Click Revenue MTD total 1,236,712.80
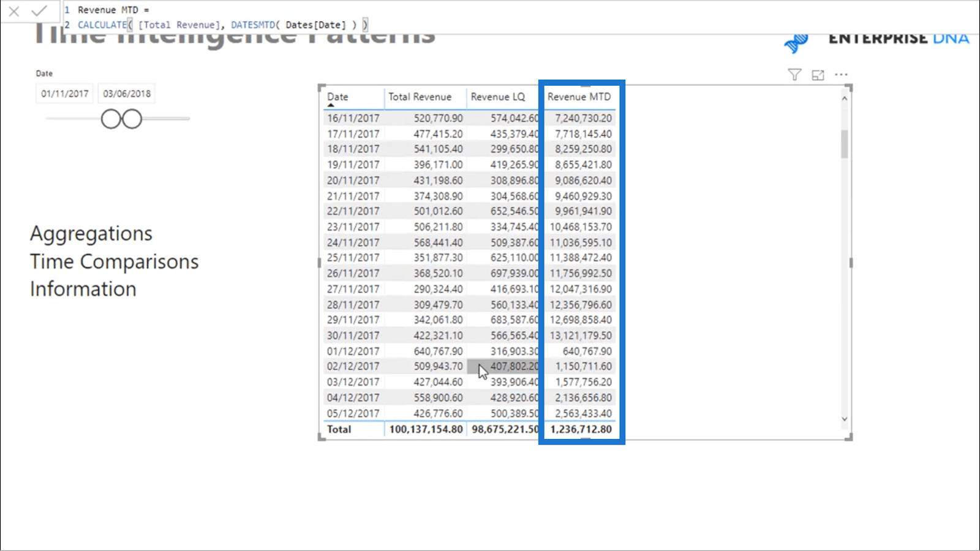Screen dimensions: 980x551 tap(581, 429)
